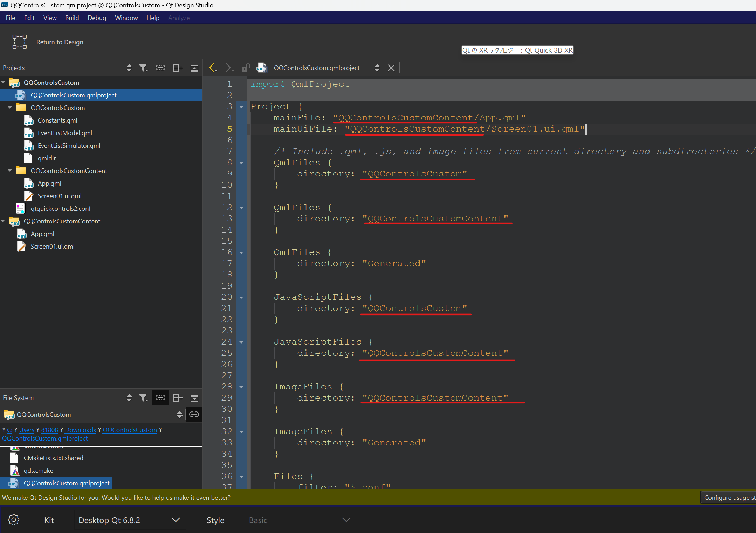Click the 81808 breadcrumb link

pyautogui.click(x=49, y=430)
